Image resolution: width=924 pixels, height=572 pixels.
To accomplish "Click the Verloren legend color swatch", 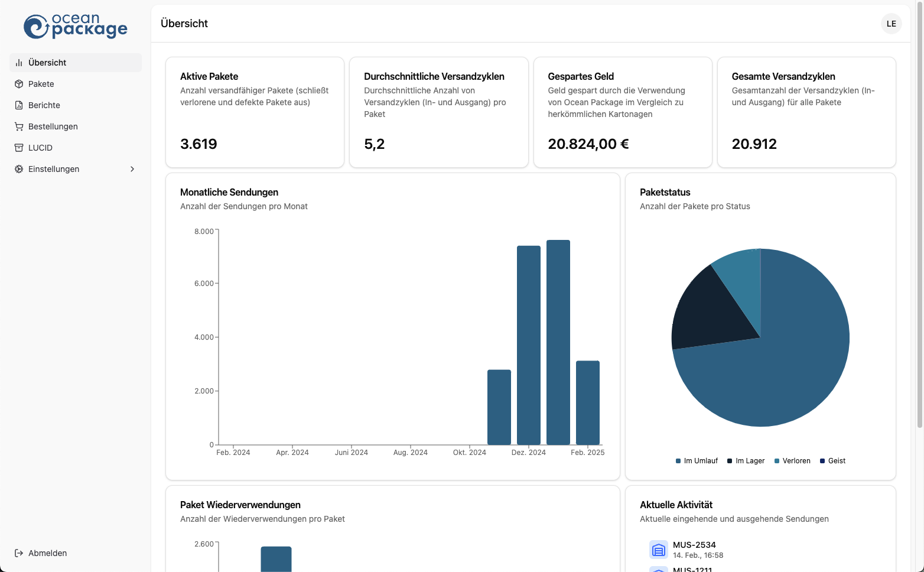I will pyautogui.click(x=777, y=461).
